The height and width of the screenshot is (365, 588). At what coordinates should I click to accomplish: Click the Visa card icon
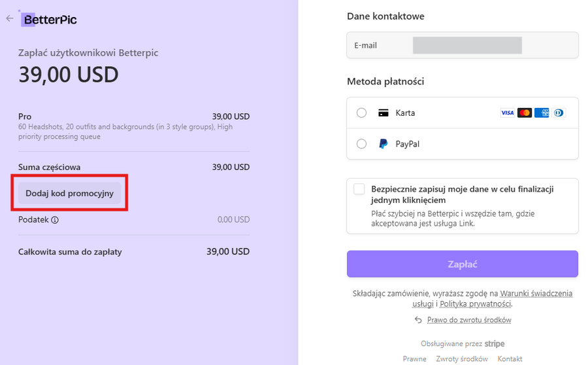click(x=508, y=113)
